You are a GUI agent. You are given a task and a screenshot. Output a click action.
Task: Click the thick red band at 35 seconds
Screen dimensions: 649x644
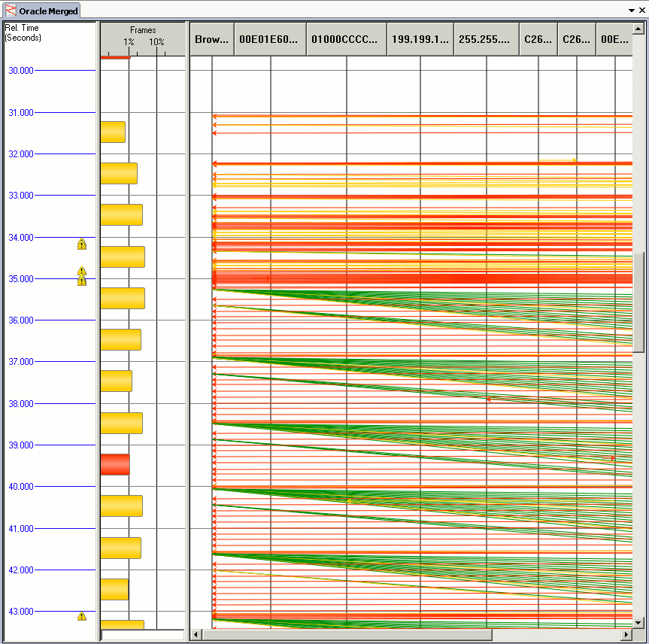tap(422, 278)
